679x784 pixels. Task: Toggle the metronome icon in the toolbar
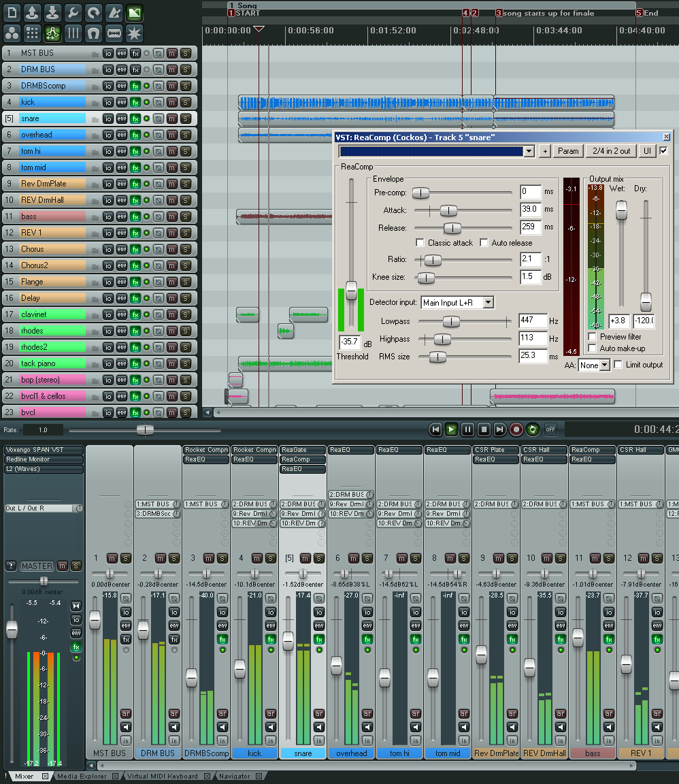114,12
